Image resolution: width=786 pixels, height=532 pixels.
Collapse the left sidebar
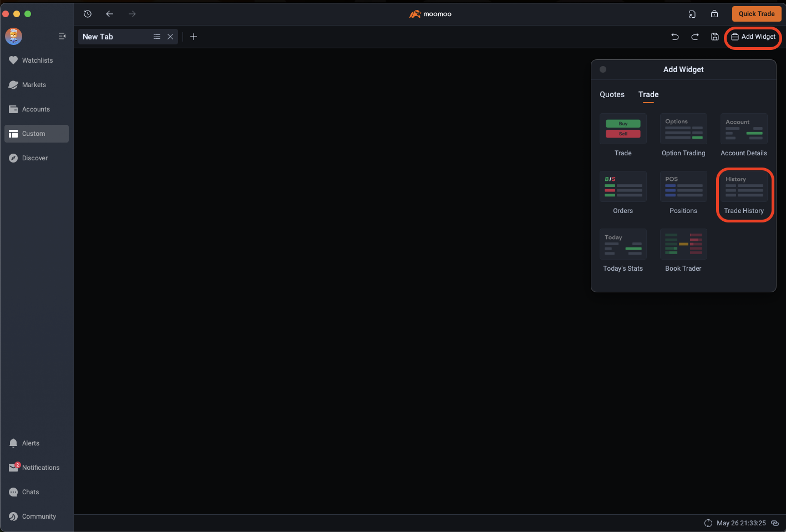pos(62,36)
